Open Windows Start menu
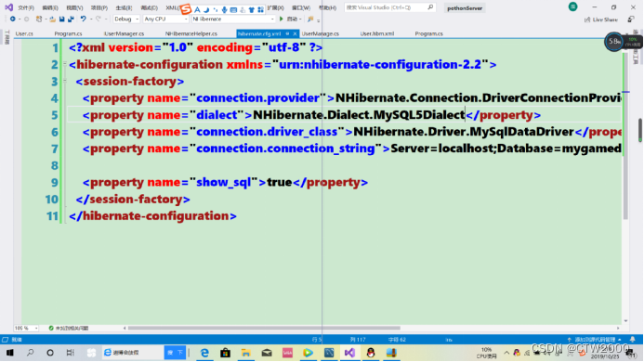 point(10,353)
